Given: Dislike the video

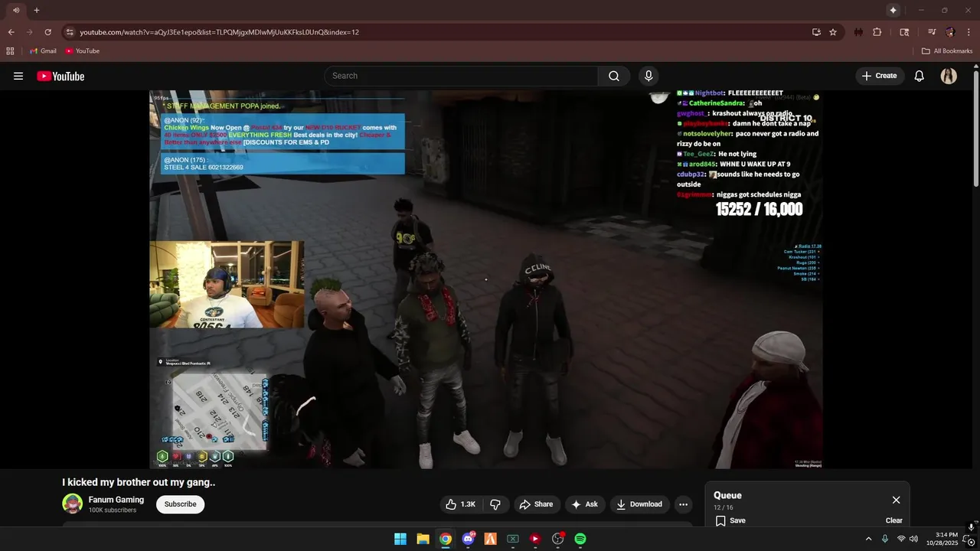Looking at the screenshot, I should (x=495, y=504).
